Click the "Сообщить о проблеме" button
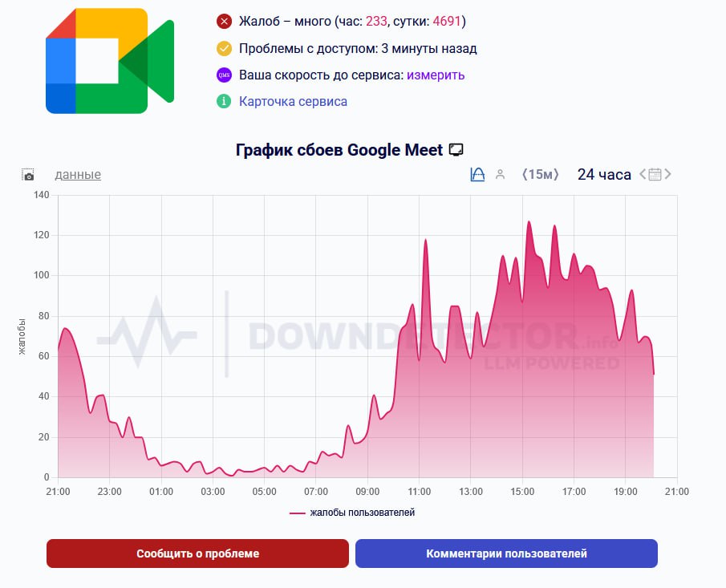Image resolution: width=726 pixels, height=588 pixels. pyautogui.click(x=197, y=554)
